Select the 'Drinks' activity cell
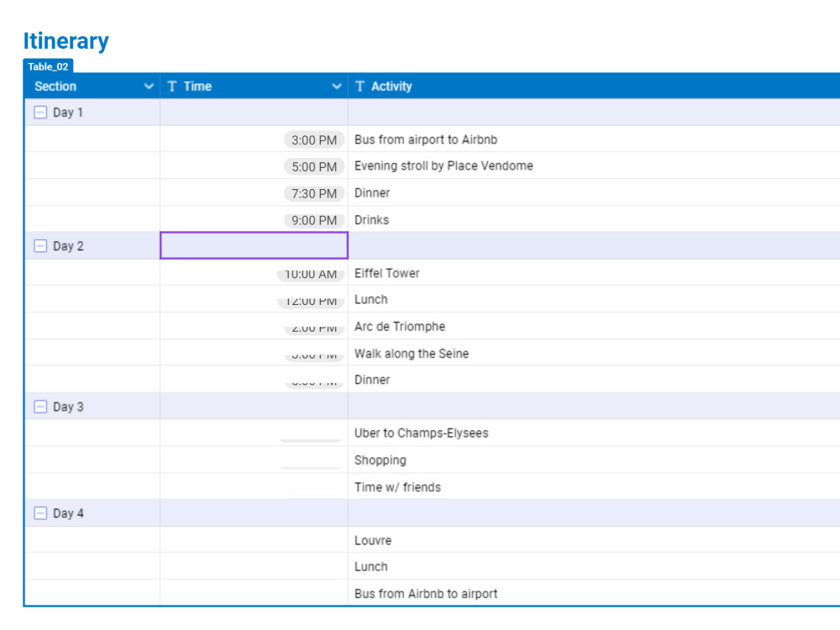This screenshot has width=840, height=630. [x=594, y=219]
